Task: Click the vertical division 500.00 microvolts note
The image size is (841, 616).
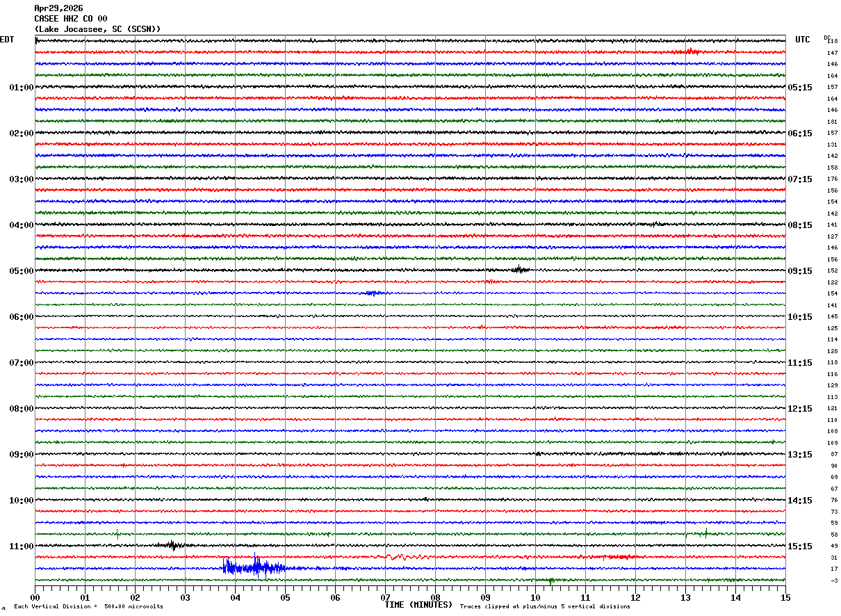Action: click(x=88, y=607)
